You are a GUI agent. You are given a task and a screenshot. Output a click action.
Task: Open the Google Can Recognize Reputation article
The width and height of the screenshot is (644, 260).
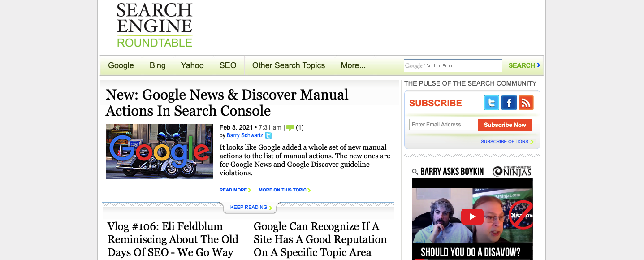click(320, 239)
